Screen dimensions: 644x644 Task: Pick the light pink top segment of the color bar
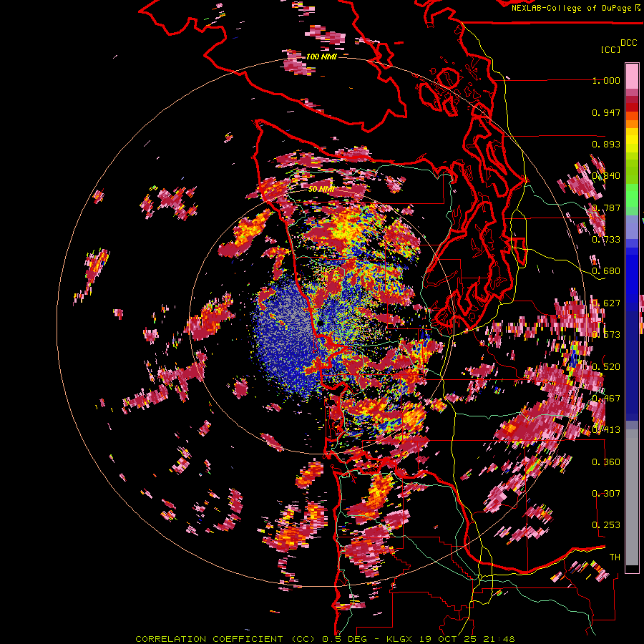pyautogui.click(x=632, y=76)
